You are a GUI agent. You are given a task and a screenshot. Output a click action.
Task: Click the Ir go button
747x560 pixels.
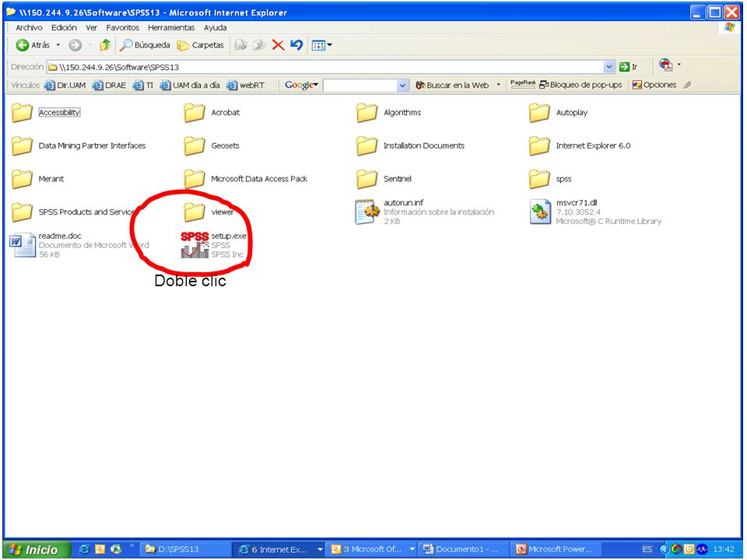point(629,67)
